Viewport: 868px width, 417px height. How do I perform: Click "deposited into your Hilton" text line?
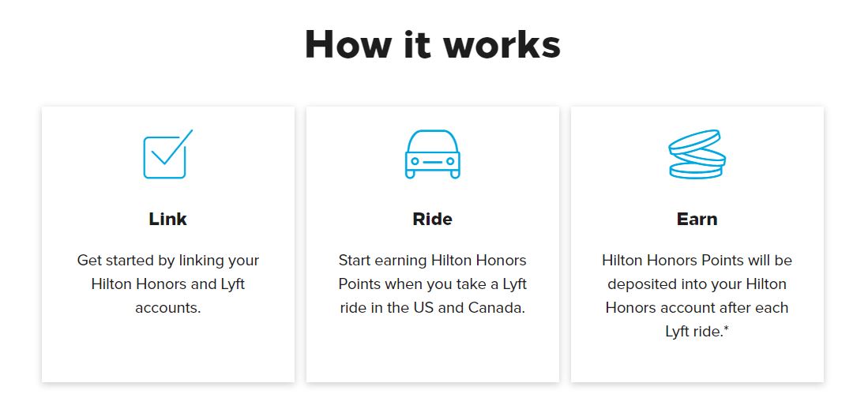click(x=697, y=284)
